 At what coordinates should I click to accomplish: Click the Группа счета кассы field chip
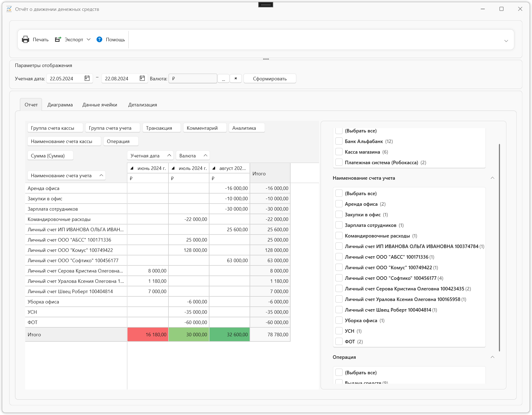click(55, 128)
